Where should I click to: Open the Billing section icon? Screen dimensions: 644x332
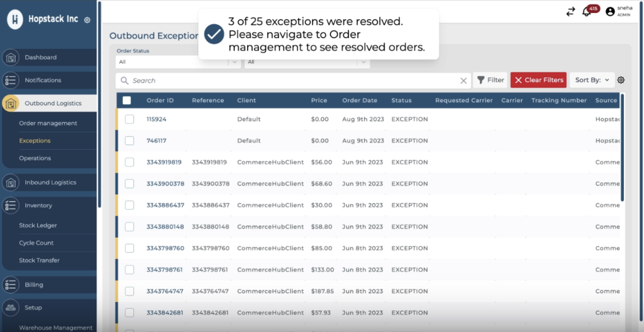(x=11, y=285)
